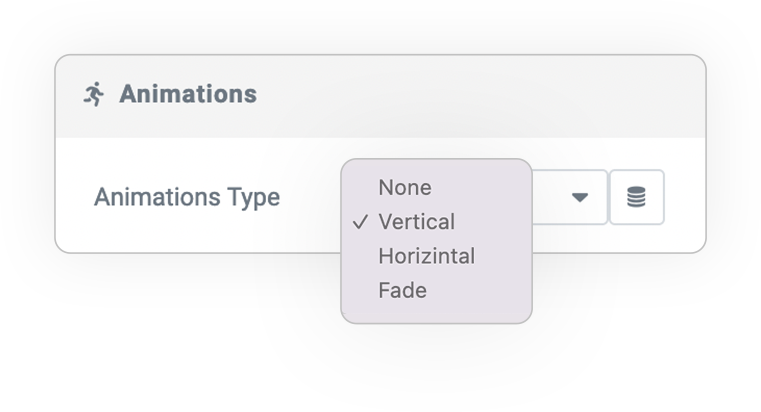Bind dynamic data using the database button
This screenshot has height=412, width=761.
pos(636,197)
